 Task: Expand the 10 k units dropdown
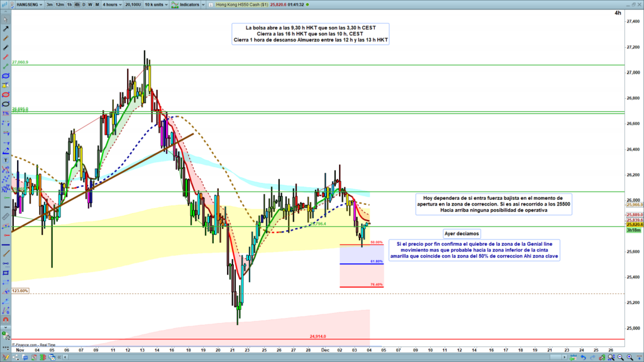click(x=155, y=4)
